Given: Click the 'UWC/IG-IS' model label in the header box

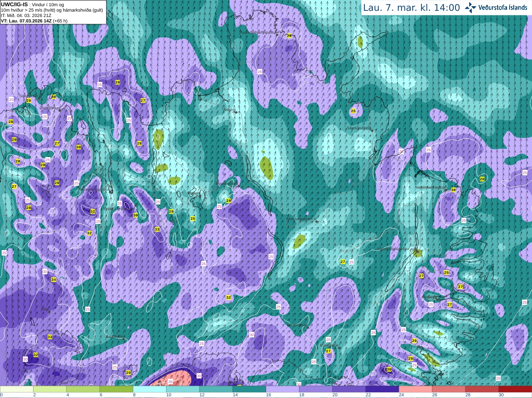Looking at the screenshot, I should click(14, 4).
